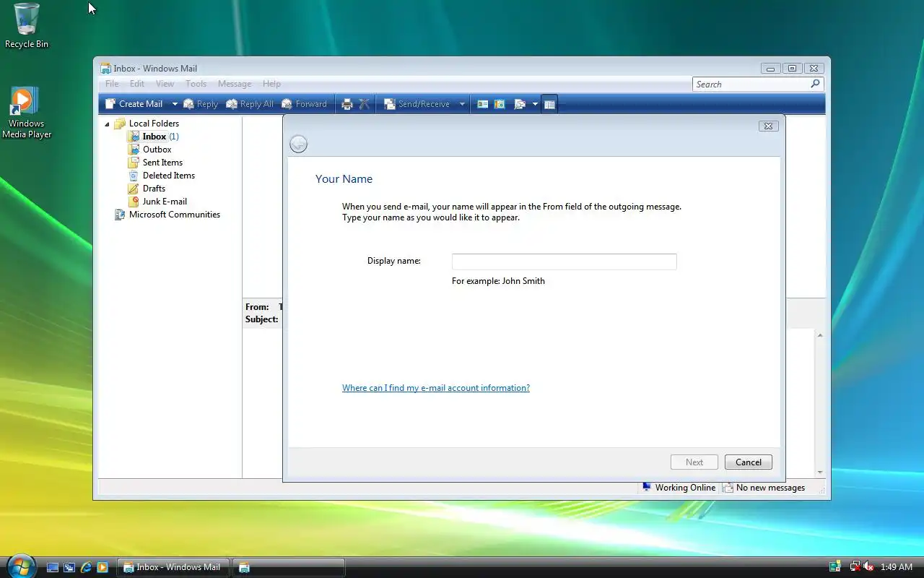Screen dimensions: 924x578
Task: Open Windows Calendar from the toolbar icon
Action: (x=500, y=104)
